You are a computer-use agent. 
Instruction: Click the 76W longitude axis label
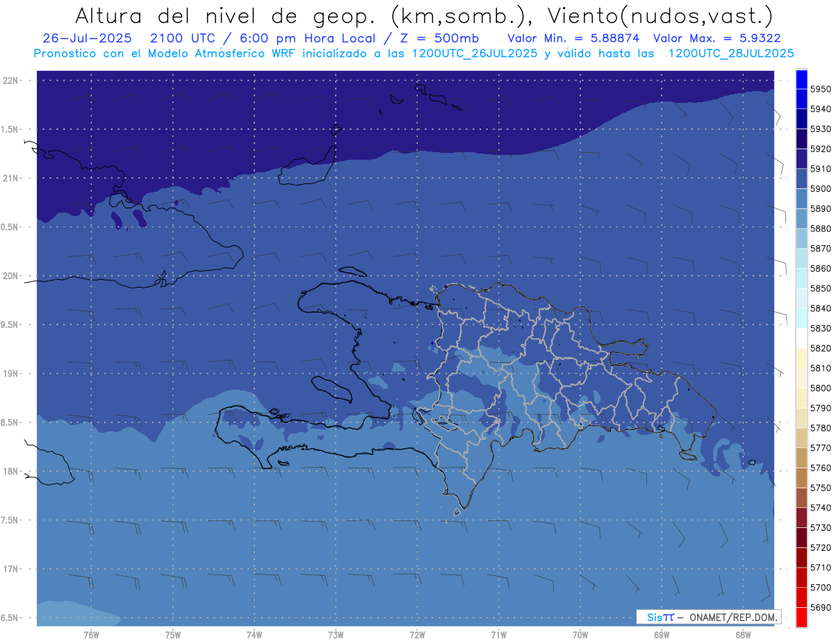pyautogui.click(x=91, y=635)
